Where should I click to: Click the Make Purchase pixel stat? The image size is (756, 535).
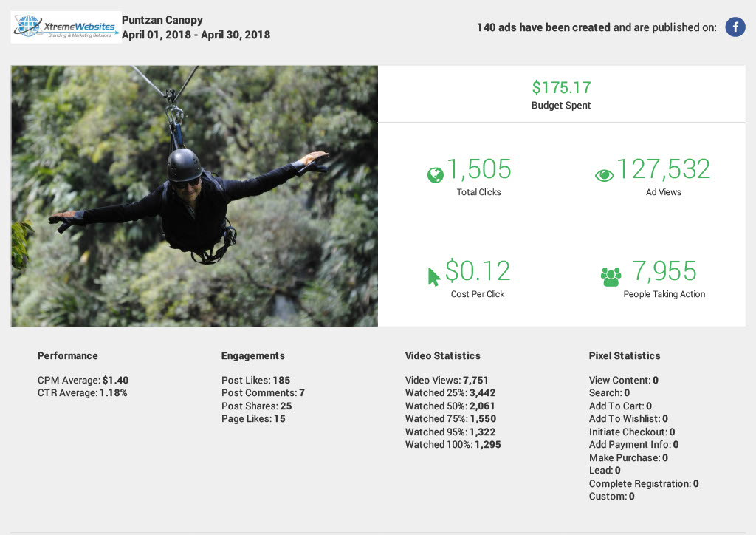[628, 457]
